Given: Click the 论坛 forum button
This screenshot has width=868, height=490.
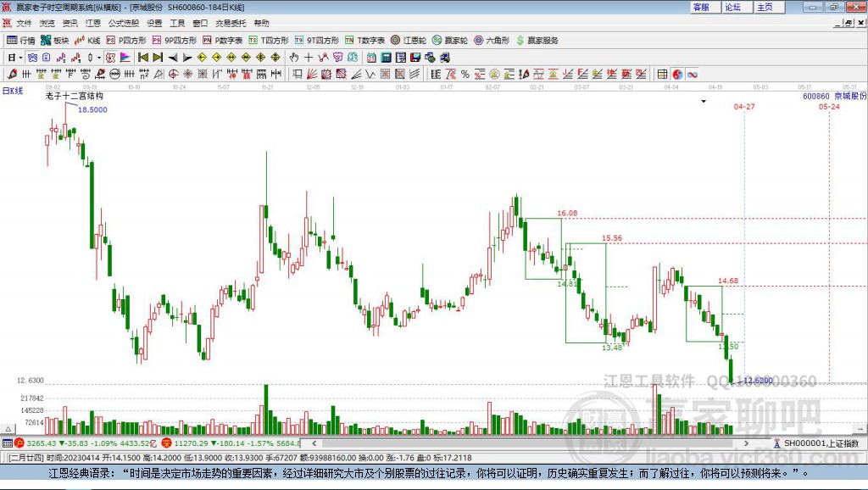Looking at the screenshot, I should (732, 7).
